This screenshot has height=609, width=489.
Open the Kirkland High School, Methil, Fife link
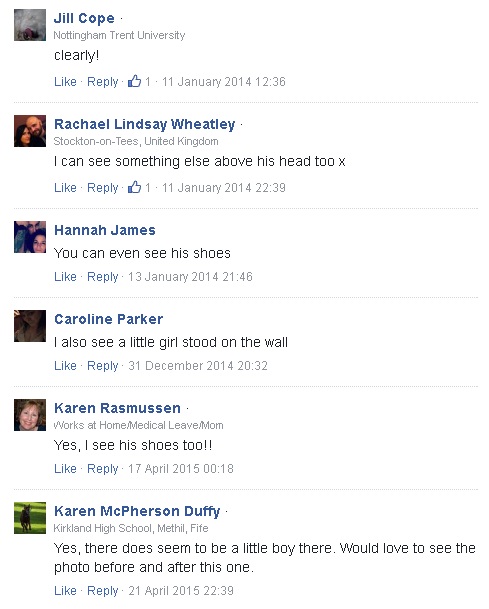(131, 528)
